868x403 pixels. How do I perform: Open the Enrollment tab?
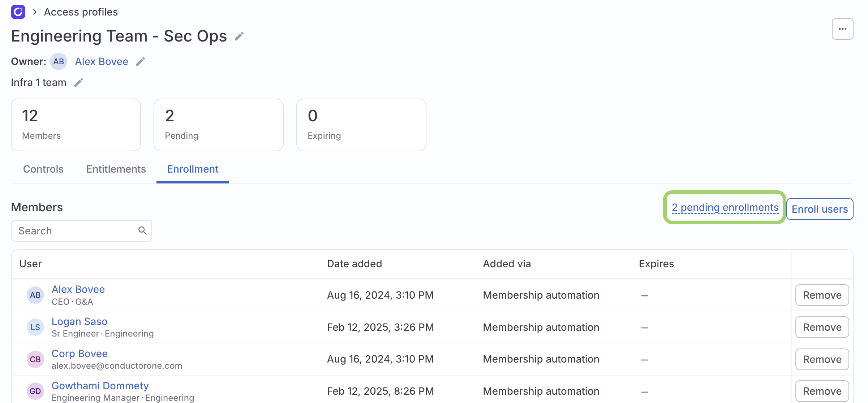[192, 169]
